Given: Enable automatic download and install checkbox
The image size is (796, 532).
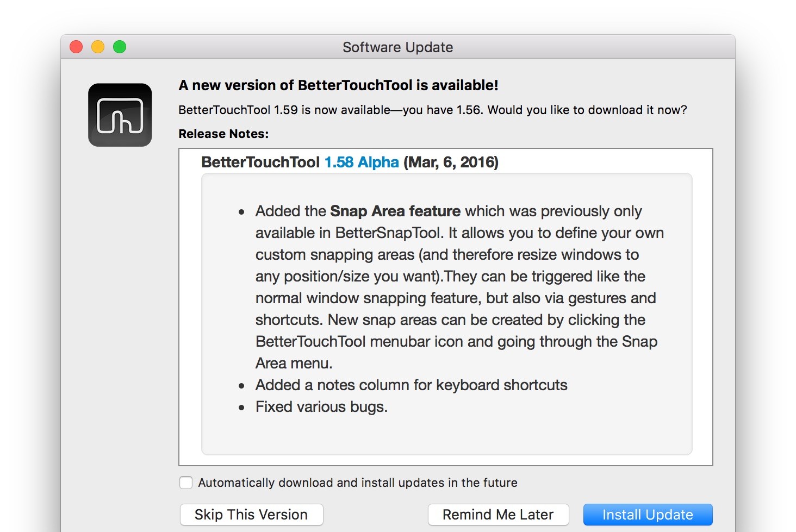Looking at the screenshot, I should coord(186,483).
